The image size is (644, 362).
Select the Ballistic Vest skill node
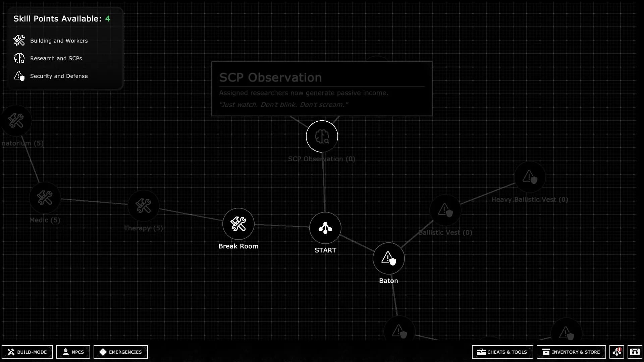coord(445,210)
